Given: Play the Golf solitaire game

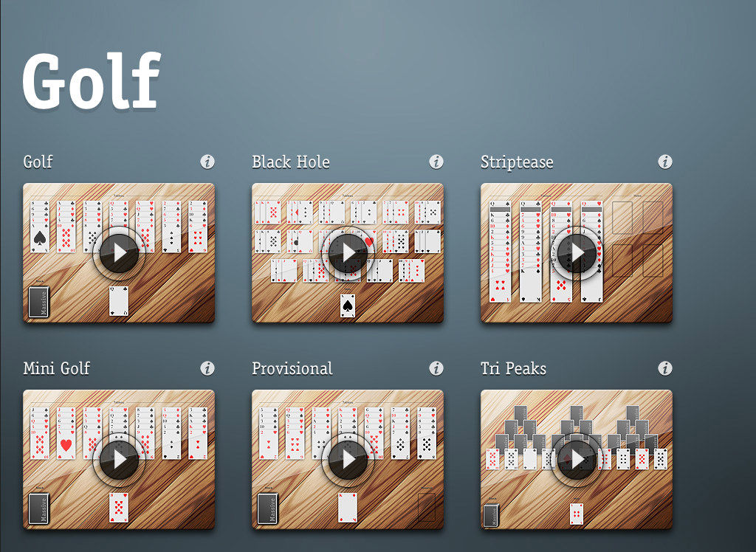Looking at the screenshot, I should (x=119, y=253).
